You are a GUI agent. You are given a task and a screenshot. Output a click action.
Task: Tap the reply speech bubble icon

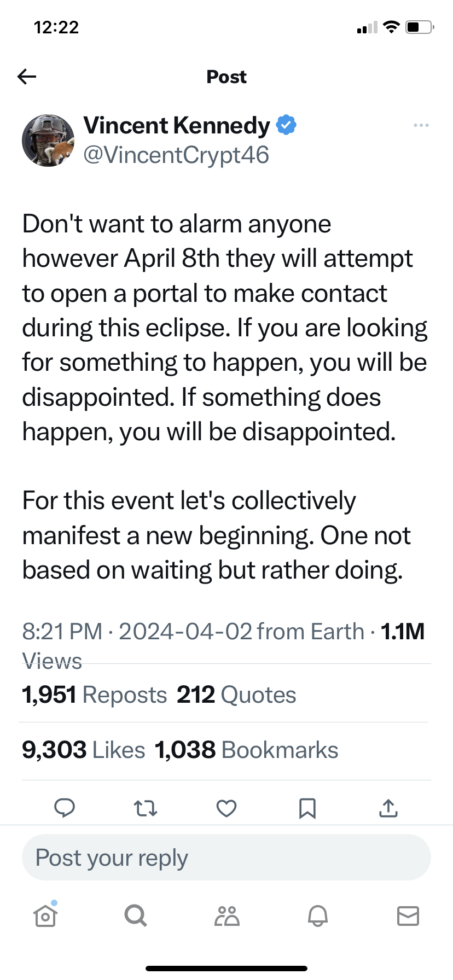pyautogui.click(x=65, y=808)
